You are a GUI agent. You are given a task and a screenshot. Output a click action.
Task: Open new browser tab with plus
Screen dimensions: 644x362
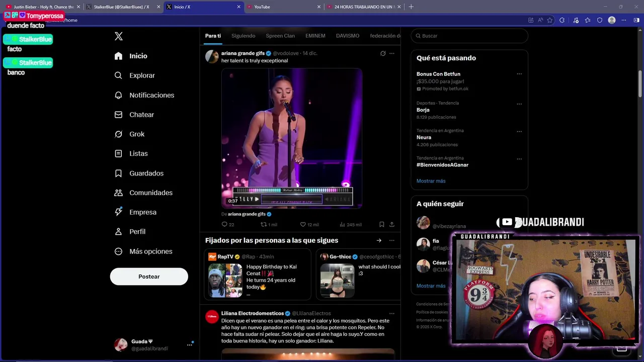click(411, 7)
